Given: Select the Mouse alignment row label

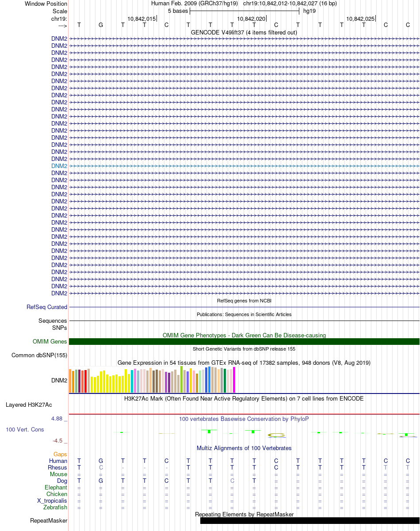Looking at the screenshot, I should (59, 474).
